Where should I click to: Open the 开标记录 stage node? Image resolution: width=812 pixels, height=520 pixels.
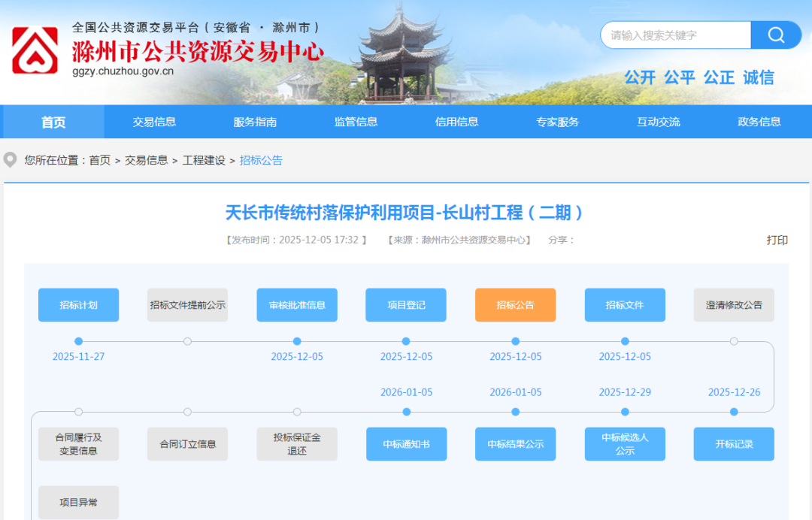tap(734, 443)
